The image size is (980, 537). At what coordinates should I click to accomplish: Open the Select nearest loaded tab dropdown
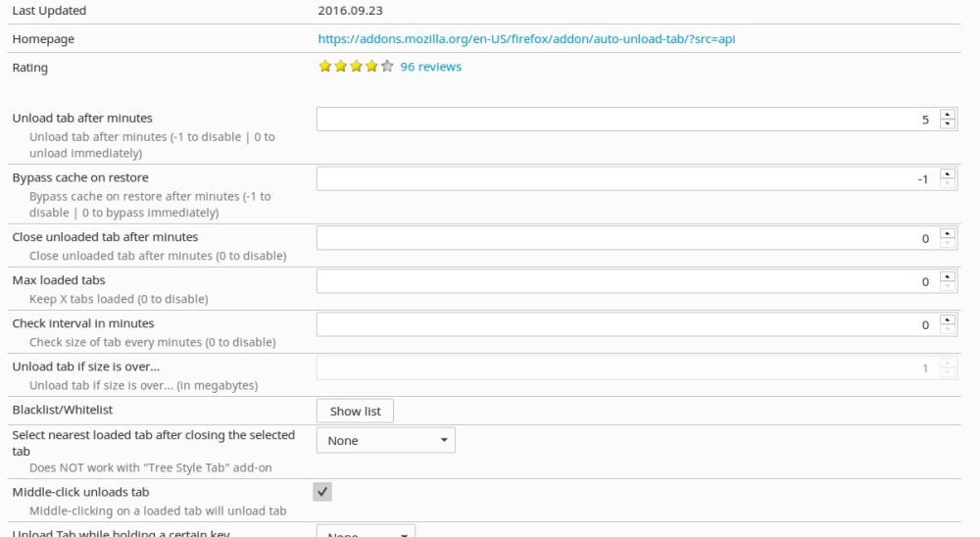[x=385, y=440]
